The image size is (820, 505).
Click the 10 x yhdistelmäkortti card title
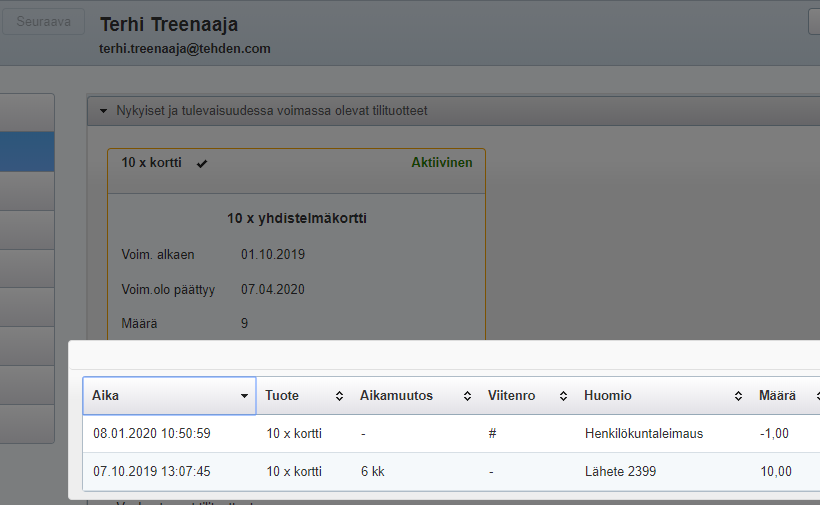pyautogui.click(x=296, y=218)
